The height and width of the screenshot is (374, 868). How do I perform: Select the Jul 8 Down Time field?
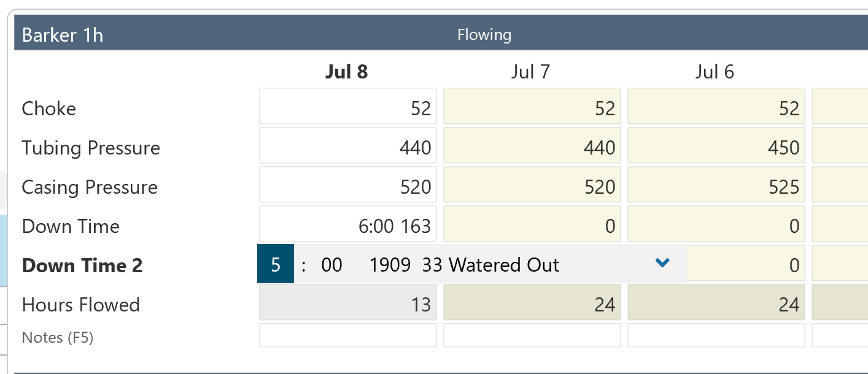pyautogui.click(x=348, y=226)
